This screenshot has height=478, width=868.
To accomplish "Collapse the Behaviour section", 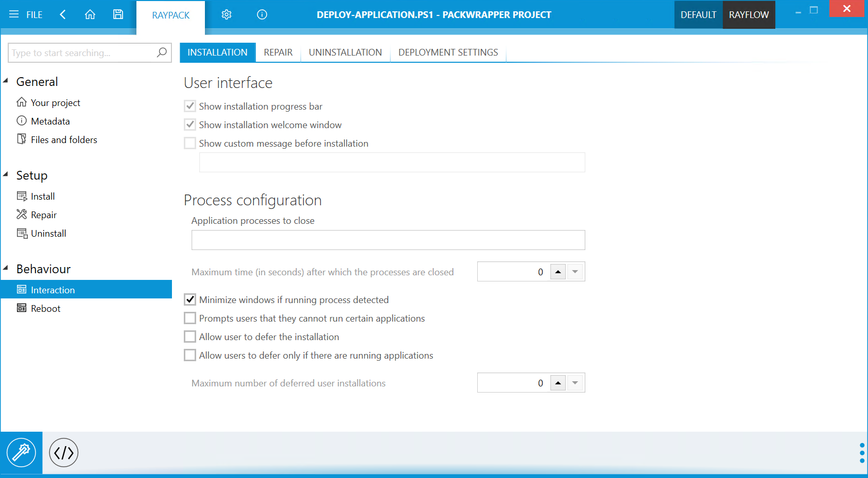I will point(6,269).
